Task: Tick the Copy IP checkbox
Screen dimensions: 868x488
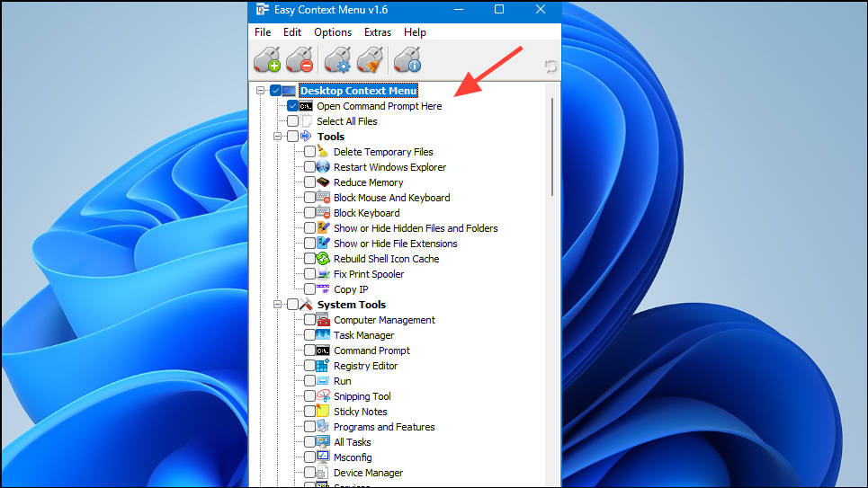Action: 310,288
